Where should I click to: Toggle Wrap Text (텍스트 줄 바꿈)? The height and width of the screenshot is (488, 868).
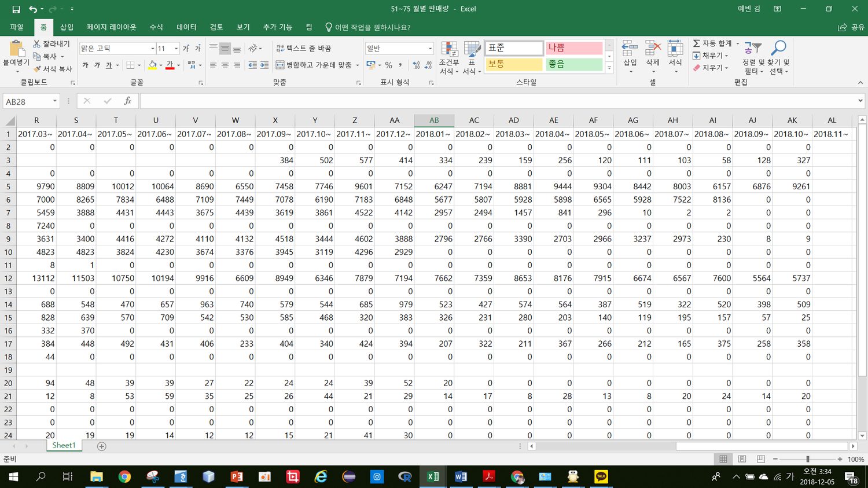tap(303, 49)
